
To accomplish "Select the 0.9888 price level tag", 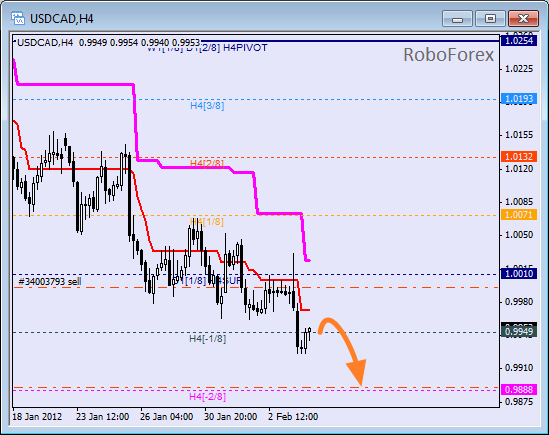I will click(519, 389).
